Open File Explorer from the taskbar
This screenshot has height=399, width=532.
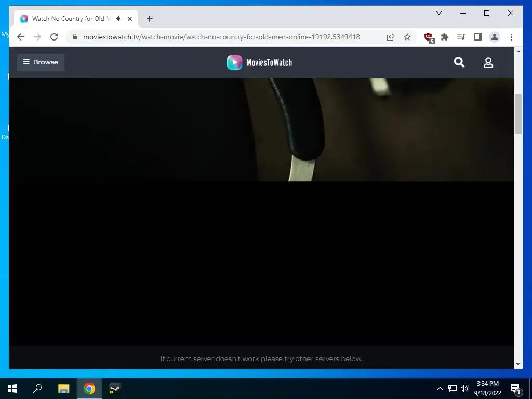63,389
